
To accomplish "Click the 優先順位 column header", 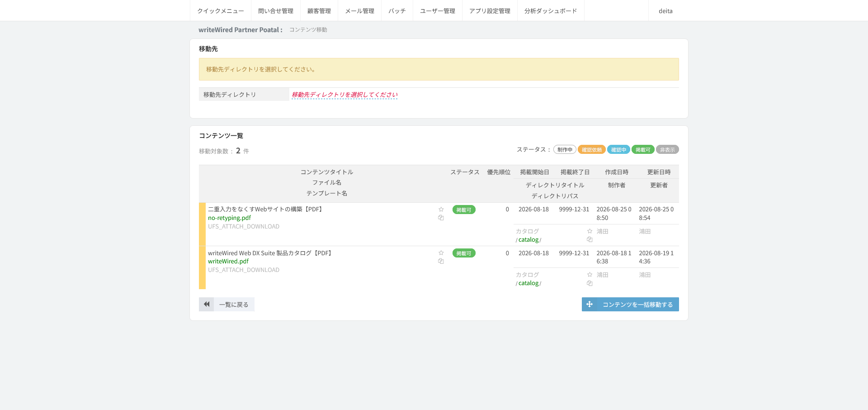I will (499, 172).
